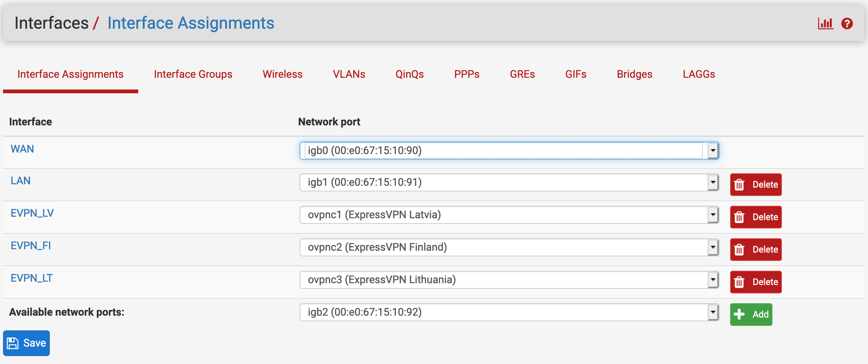Open the status monitoring graph icon
Image resolution: width=868 pixels, height=364 pixels.
coord(825,23)
